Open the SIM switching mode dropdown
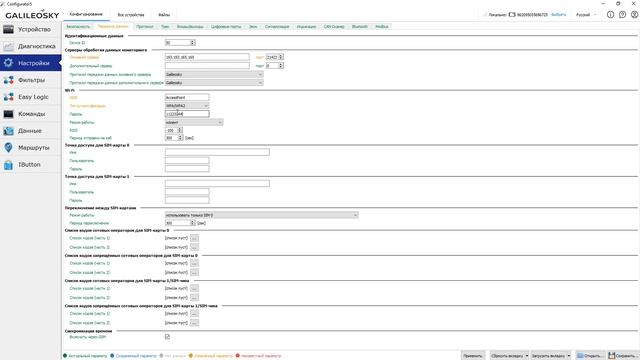 [x=261, y=215]
